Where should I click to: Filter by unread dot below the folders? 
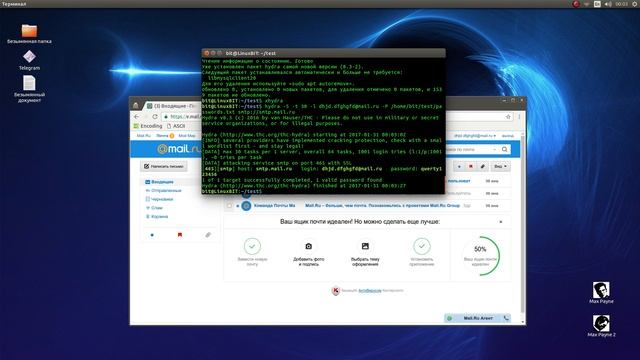pos(152,235)
